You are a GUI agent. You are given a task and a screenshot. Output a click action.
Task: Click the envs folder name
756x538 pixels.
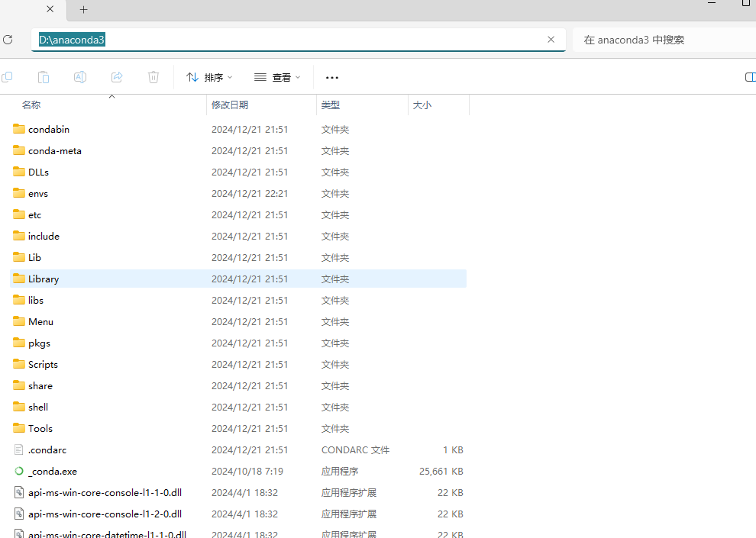tap(38, 194)
